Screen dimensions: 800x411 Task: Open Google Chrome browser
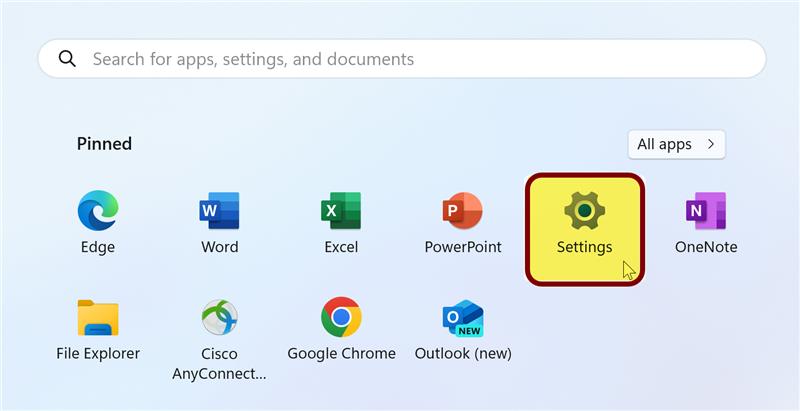341,330
